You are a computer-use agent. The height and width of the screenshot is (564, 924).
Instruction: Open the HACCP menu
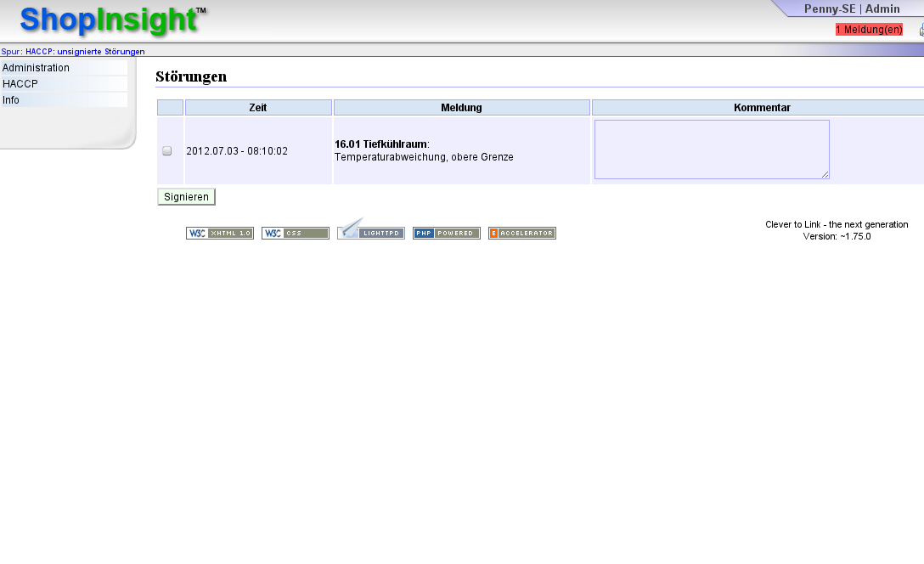(x=65, y=84)
